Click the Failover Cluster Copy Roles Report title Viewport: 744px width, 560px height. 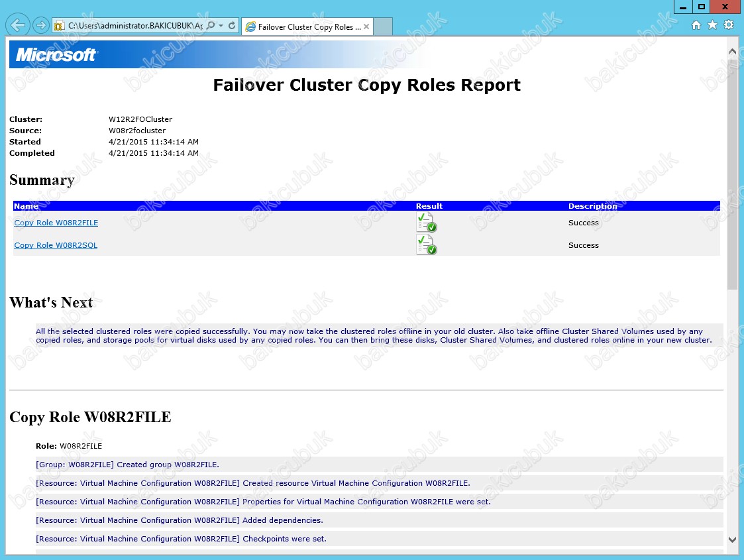click(367, 85)
